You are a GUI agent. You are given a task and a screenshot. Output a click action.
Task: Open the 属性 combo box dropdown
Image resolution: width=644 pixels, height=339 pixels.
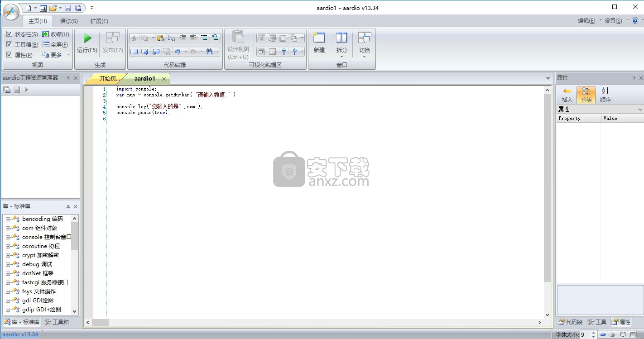coord(640,109)
